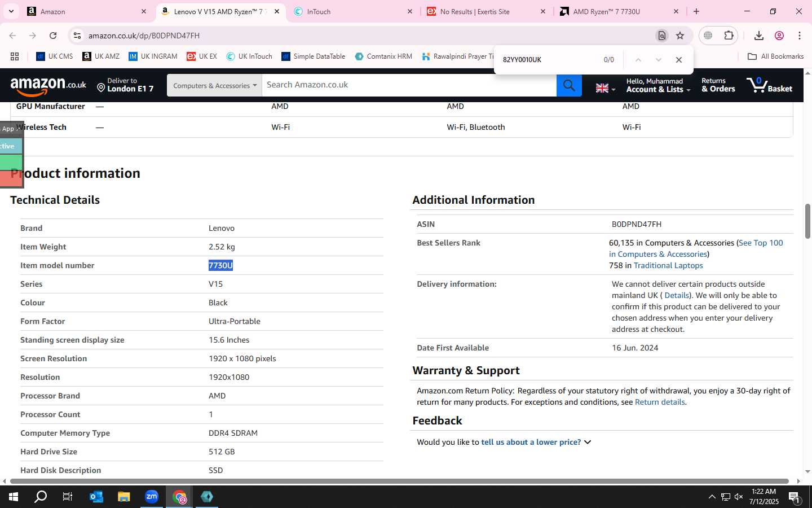Open Comtanix HRM bookmark
The image size is (812, 508).
click(x=383, y=56)
